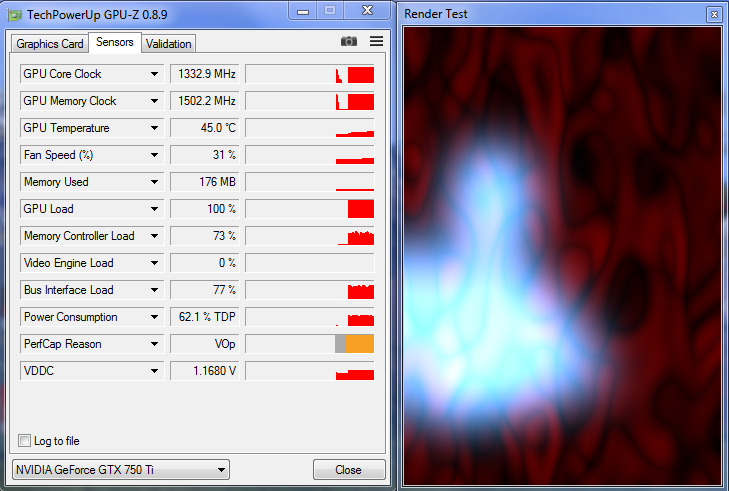Click the 73 % memory controller value
This screenshot has height=491, width=729.
pos(205,236)
